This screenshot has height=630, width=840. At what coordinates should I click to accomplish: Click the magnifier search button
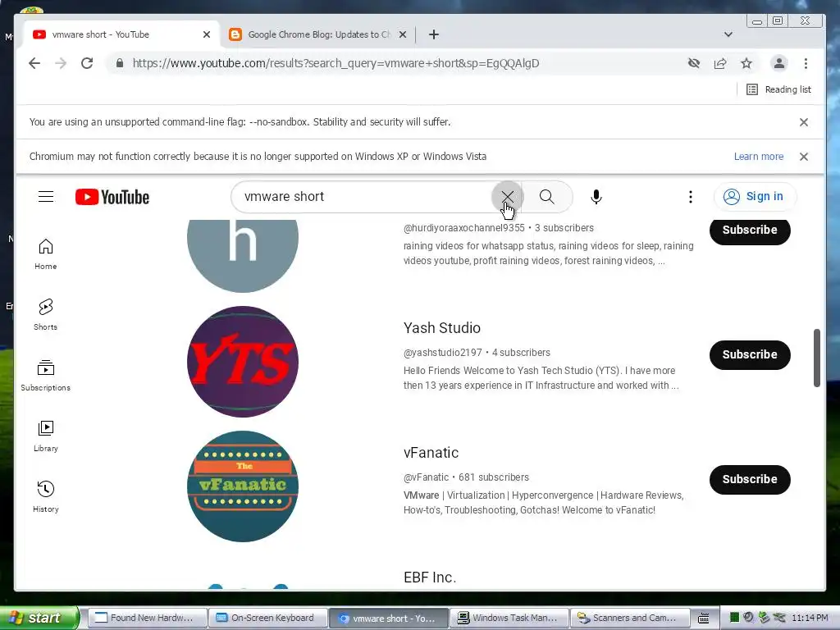coord(547,197)
